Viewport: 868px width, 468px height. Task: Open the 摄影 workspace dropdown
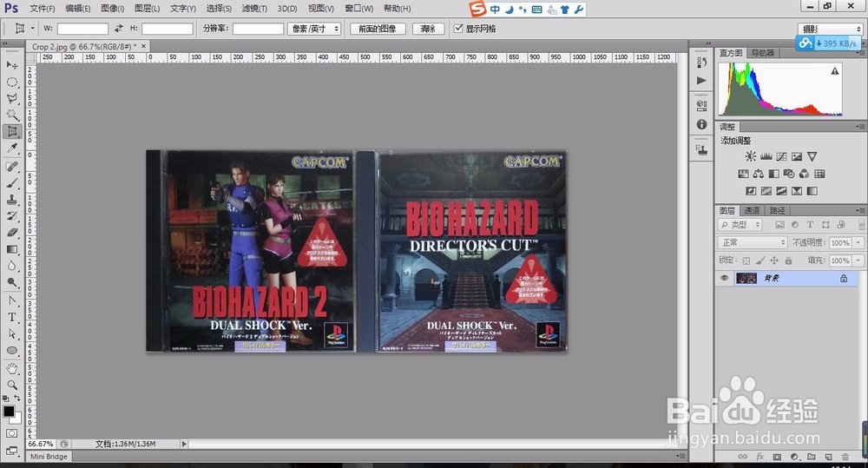(x=830, y=29)
